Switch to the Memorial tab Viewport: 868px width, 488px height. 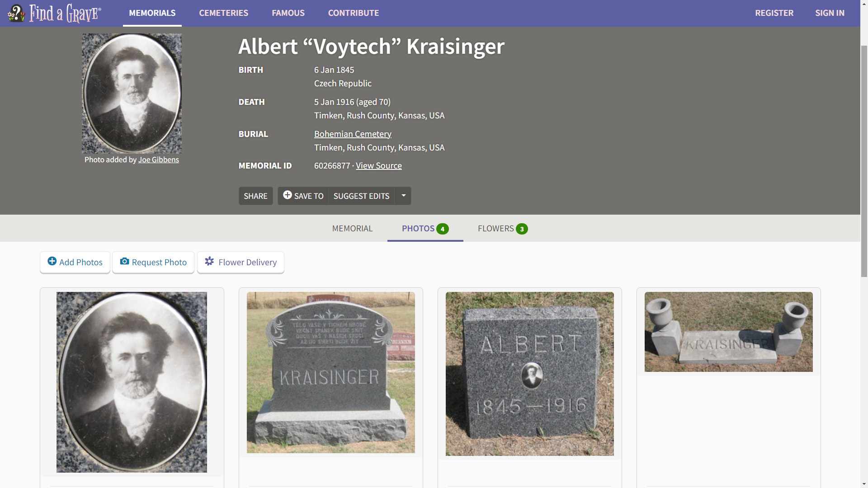point(352,229)
